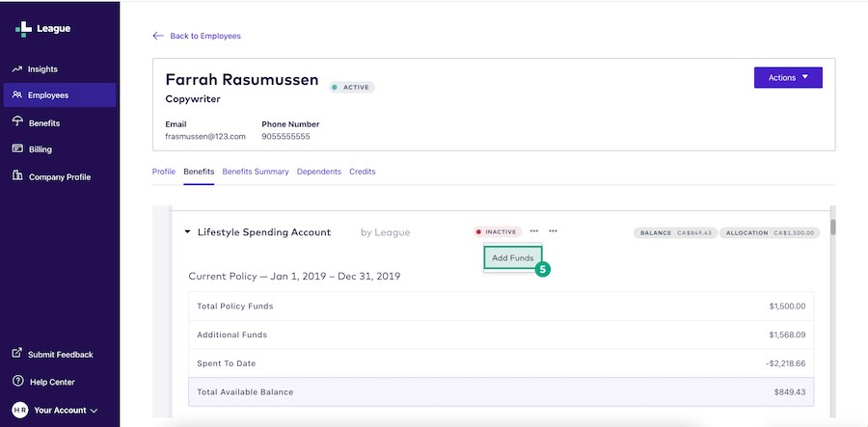Click the INACTIVE status badge

click(497, 231)
